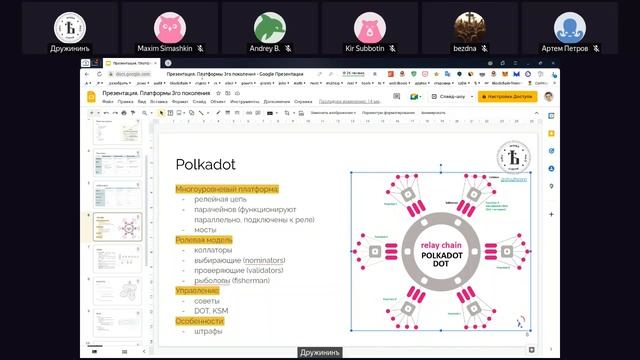Screen dimensions: 640x360
Task: Click the presentation title field
Action: 156,93
